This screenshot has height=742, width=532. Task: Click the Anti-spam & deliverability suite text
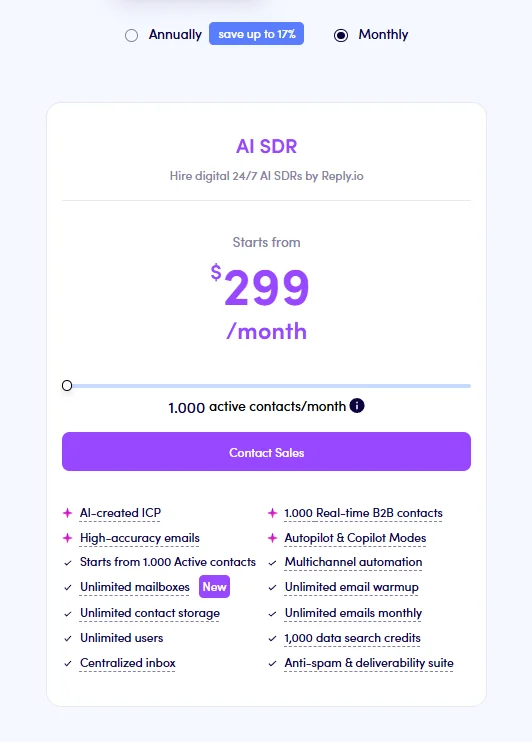click(x=369, y=663)
